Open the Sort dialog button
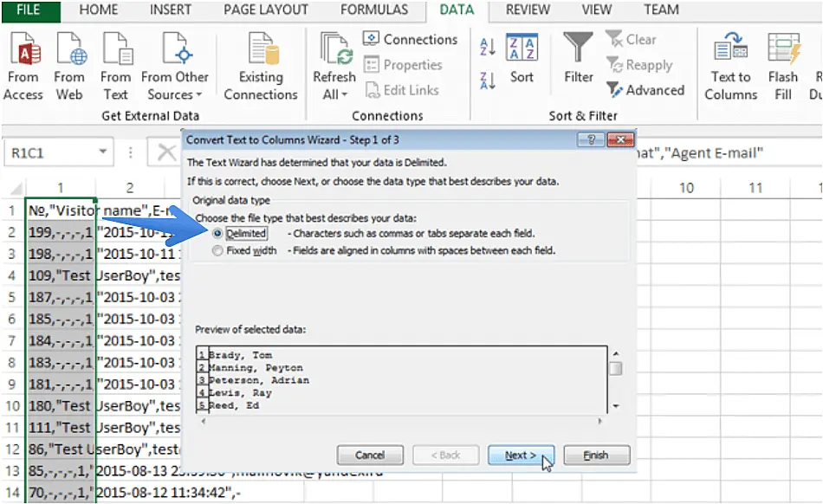The width and height of the screenshot is (823, 504). [522, 58]
